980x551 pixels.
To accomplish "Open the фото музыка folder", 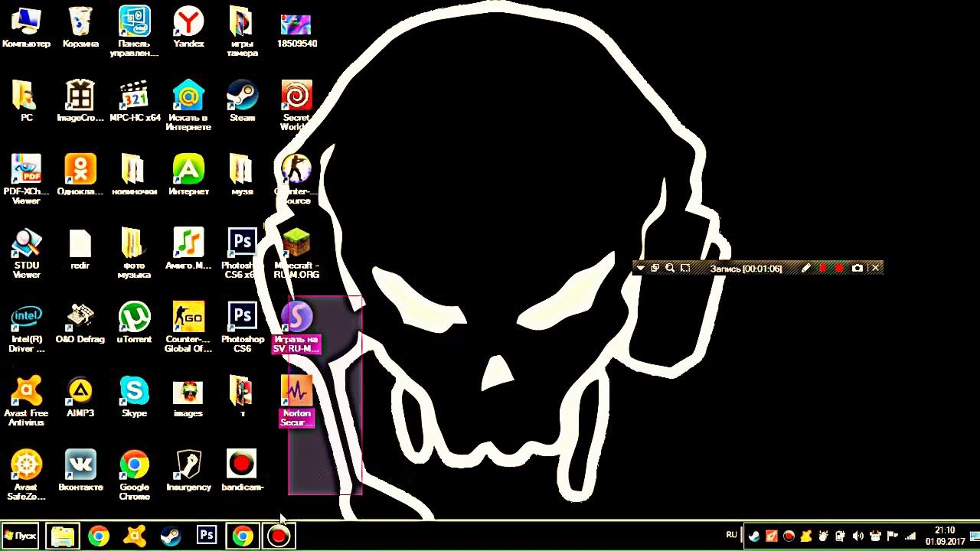I will click(x=134, y=254).
